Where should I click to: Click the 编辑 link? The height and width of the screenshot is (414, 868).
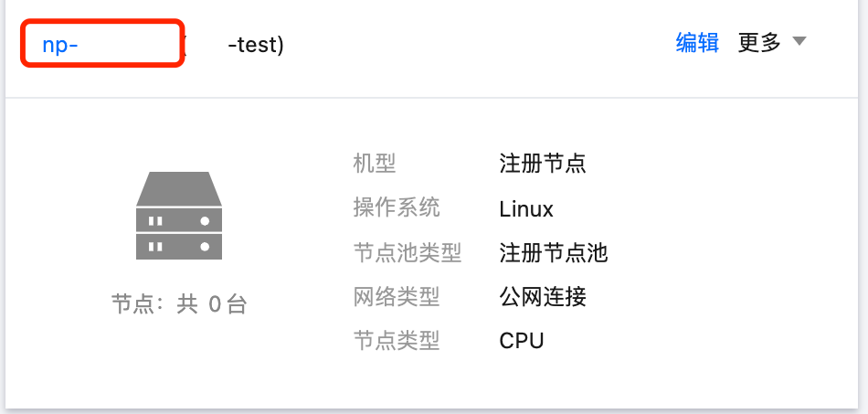697,43
